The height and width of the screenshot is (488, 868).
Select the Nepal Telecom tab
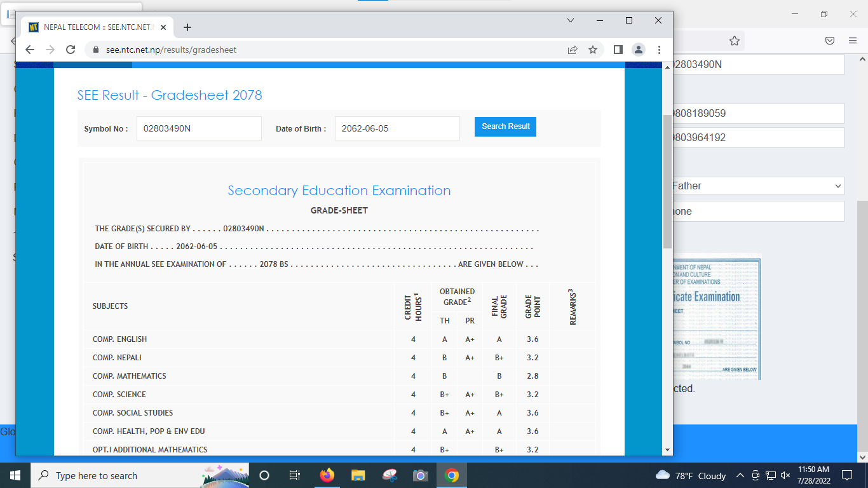(x=95, y=27)
